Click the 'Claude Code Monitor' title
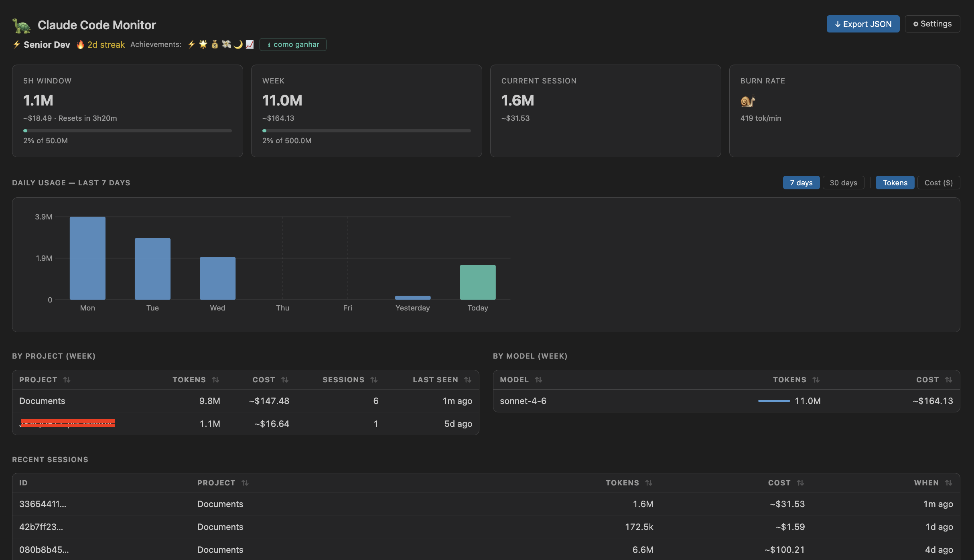 click(x=97, y=25)
